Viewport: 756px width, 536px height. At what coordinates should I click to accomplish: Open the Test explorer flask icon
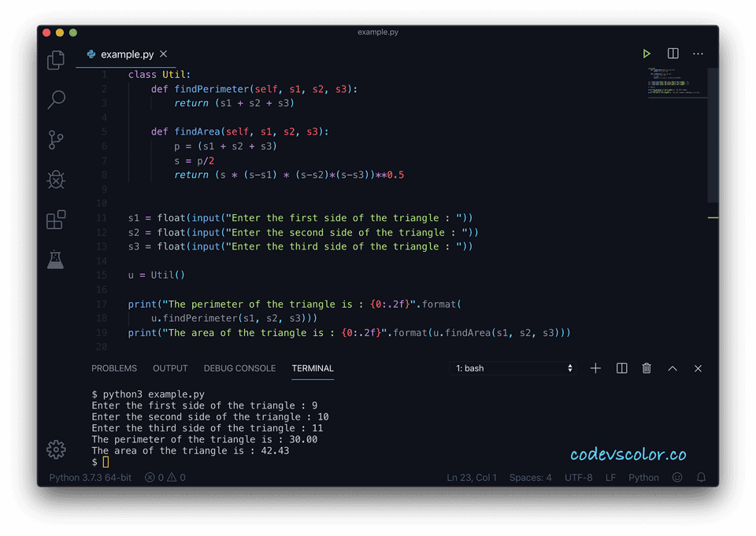[x=55, y=260]
